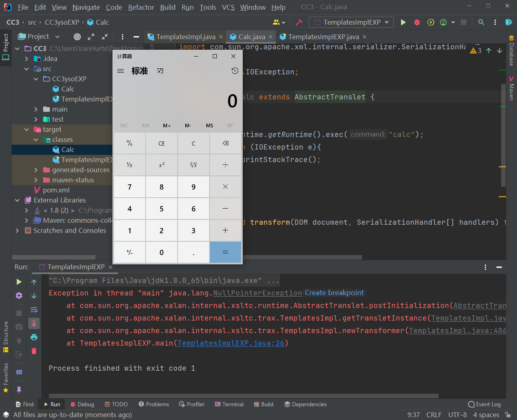Print the console output

click(34, 337)
